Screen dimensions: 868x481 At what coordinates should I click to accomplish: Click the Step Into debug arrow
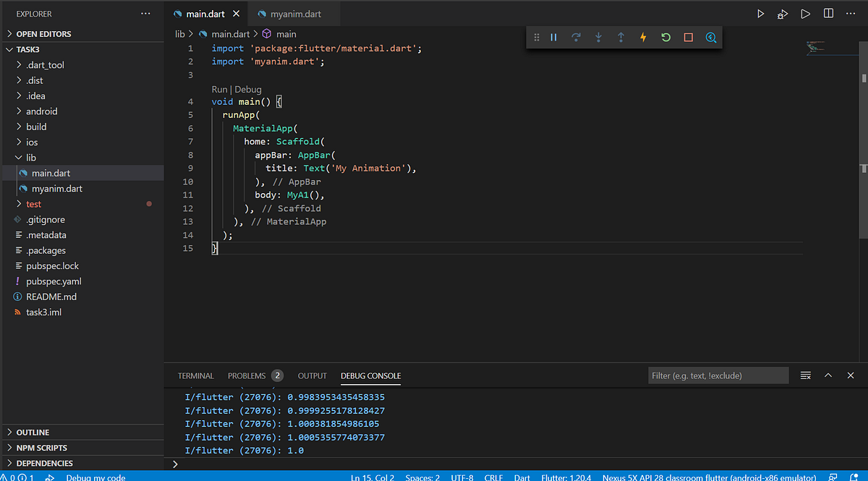598,38
